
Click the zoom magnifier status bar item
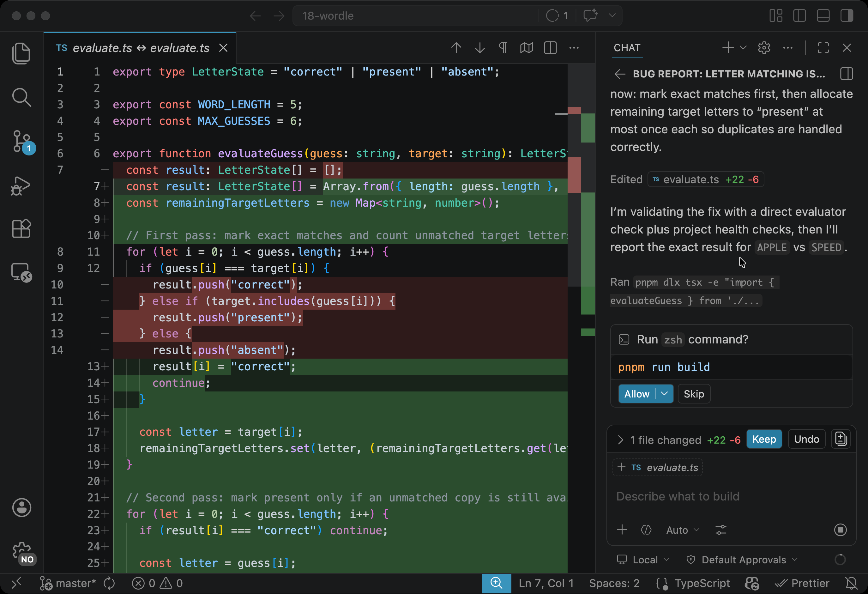click(x=496, y=583)
